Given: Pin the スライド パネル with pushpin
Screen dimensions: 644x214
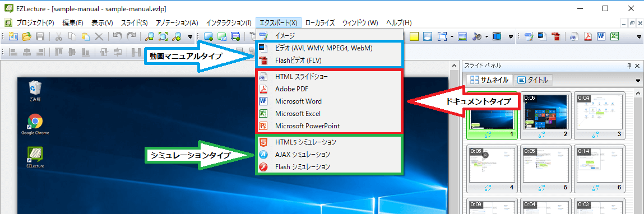Looking at the screenshot, I should (x=629, y=66).
